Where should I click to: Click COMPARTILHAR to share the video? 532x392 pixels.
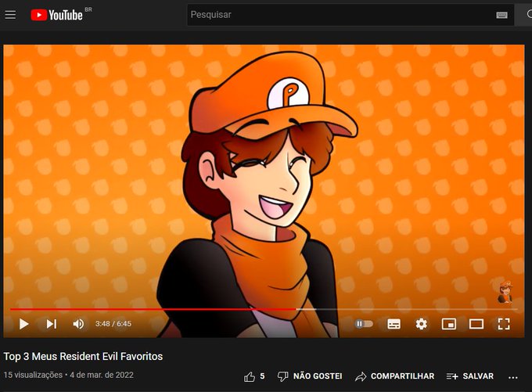pos(394,376)
